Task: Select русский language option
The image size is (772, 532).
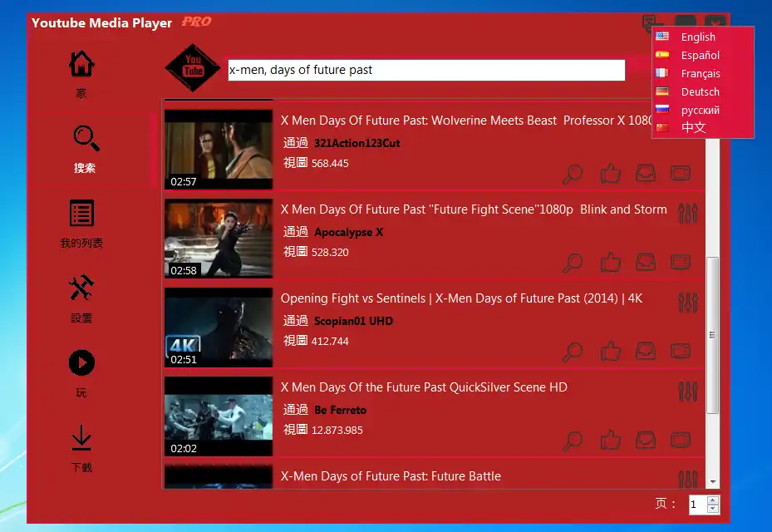Action: (702, 110)
